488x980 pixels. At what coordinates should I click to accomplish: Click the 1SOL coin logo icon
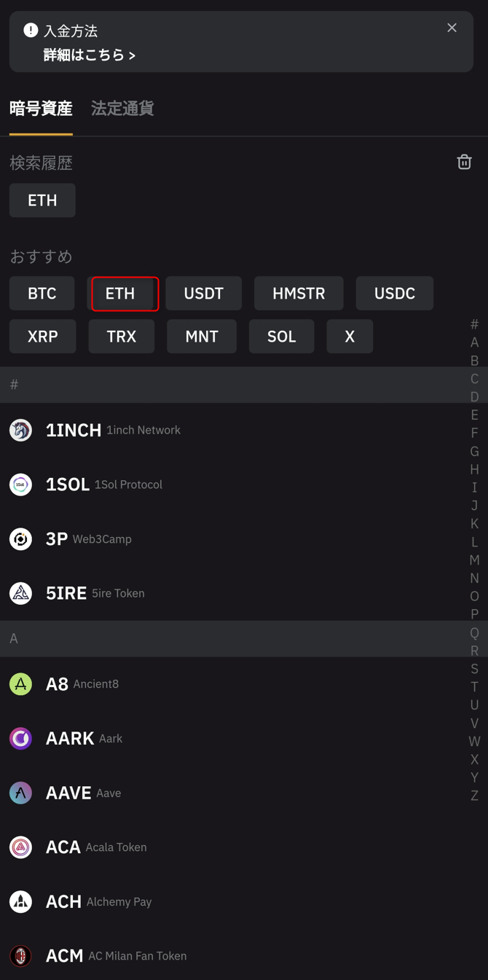pyautogui.click(x=20, y=485)
